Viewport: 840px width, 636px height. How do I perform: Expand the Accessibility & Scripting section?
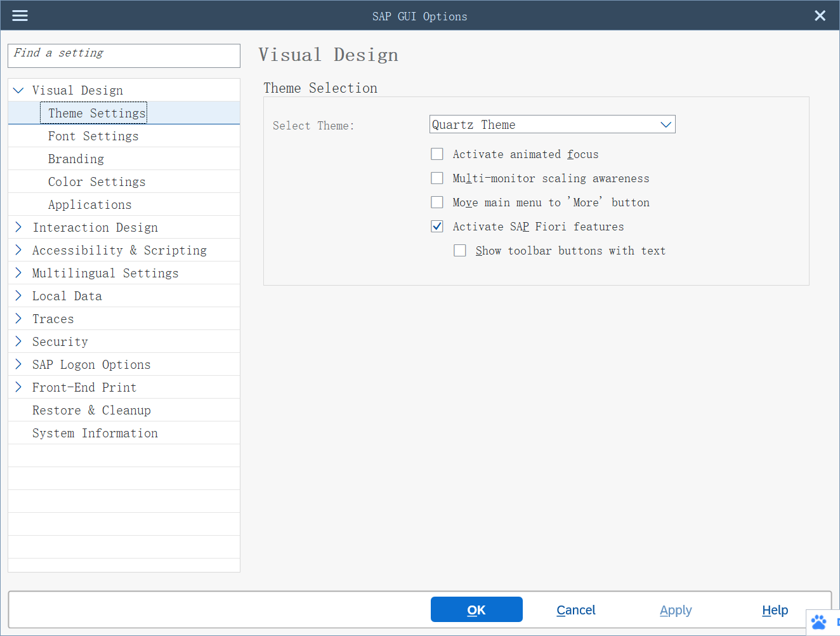[18, 249]
